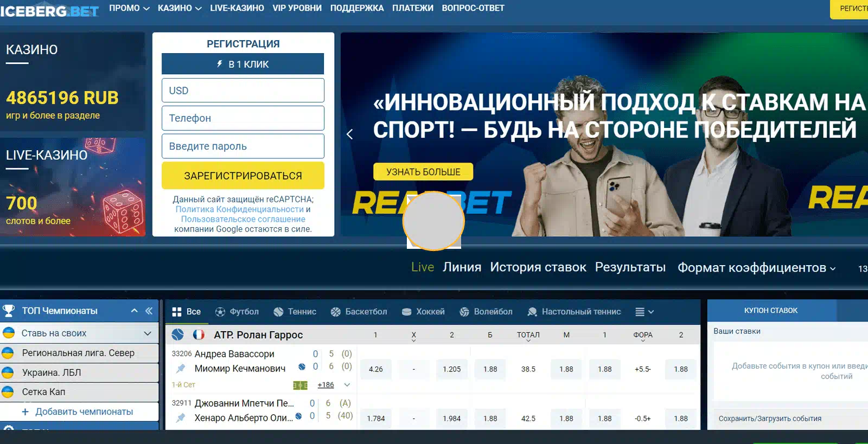Open the more sports list dropdown
This screenshot has width=868, height=444.
644,312
